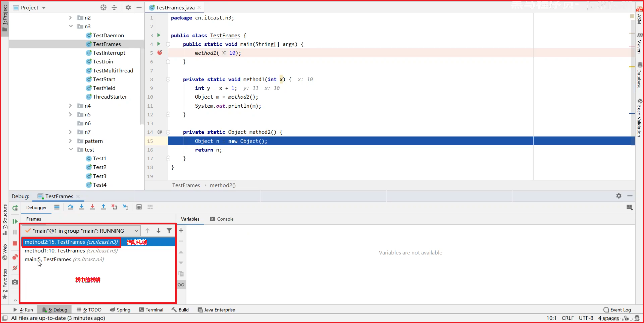Switch to the Console tab
This screenshot has height=323, width=644.
coord(222,219)
